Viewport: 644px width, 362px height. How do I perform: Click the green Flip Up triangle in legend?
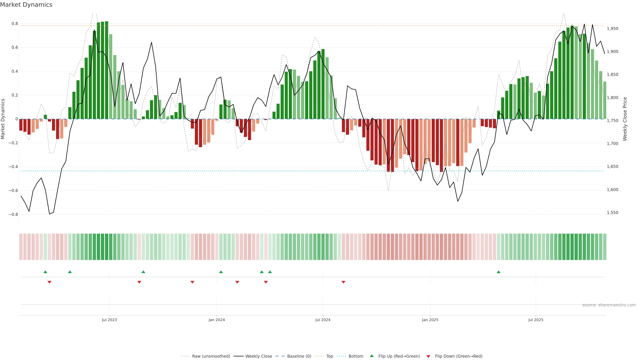(372, 356)
